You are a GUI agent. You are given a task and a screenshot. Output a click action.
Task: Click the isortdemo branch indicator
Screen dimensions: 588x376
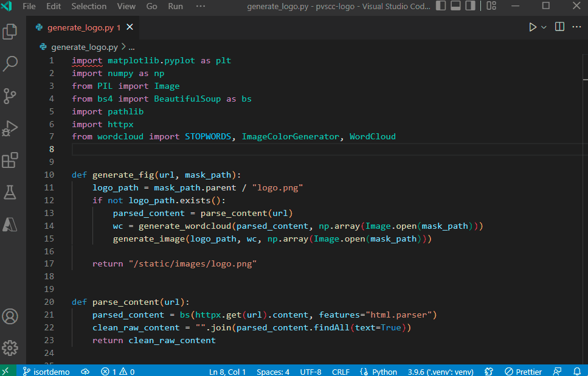[46, 371]
